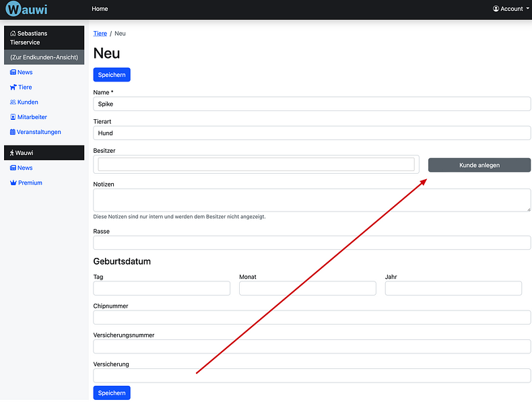Click the Kunde anlegen button
532x404 pixels.
click(479, 165)
